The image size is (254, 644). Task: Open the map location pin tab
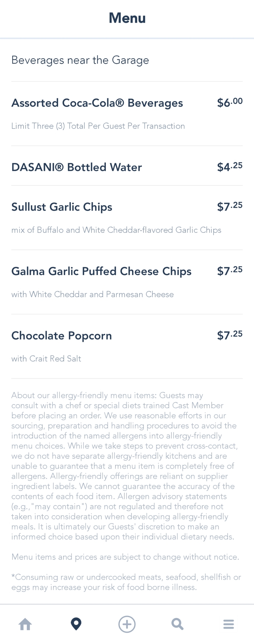point(76,624)
